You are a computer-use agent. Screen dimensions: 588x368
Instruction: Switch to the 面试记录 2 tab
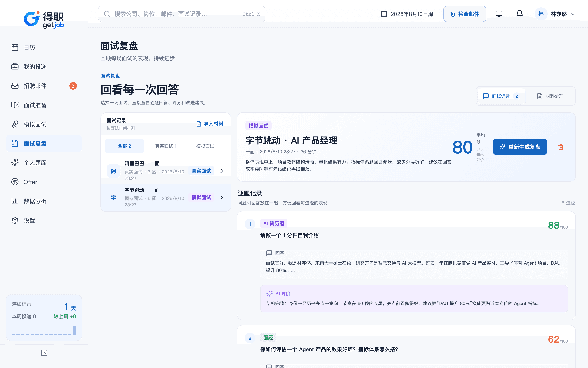pyautogui.click(x=501, y=96)
